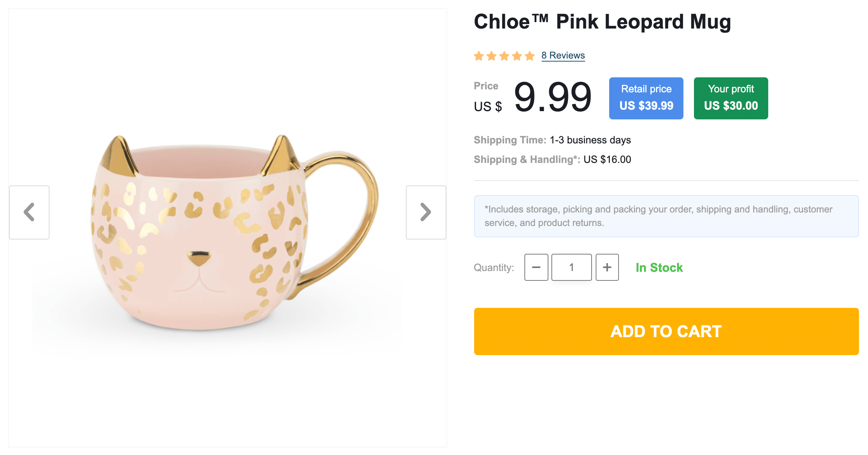Click the quantity input field

coord(571,267)
